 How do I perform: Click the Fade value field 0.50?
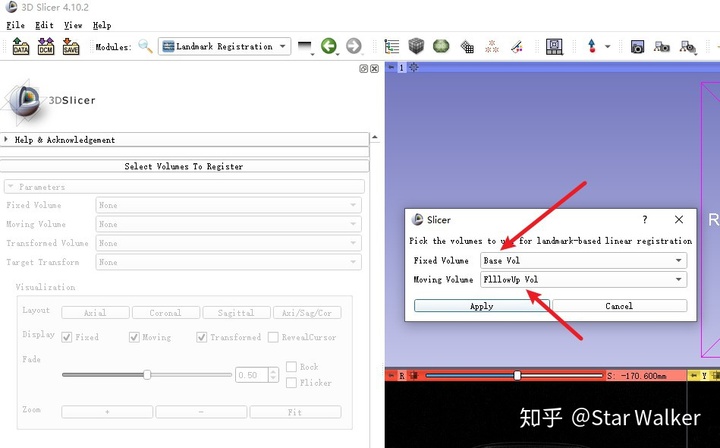[x=252, y=375]
